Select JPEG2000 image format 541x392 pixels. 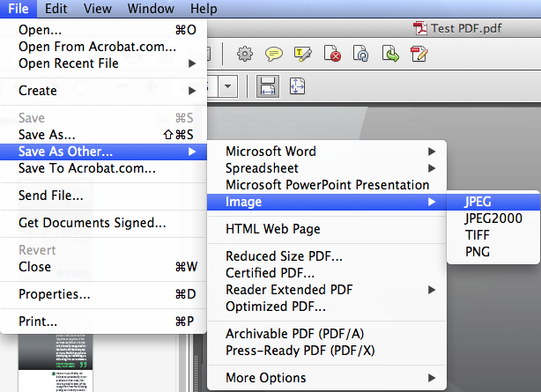(493, 218)
